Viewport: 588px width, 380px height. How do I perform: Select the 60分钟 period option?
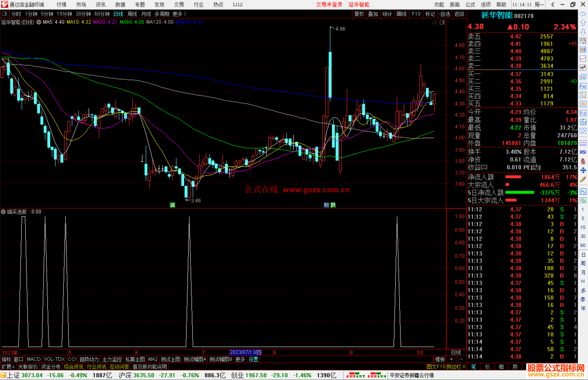102,14
